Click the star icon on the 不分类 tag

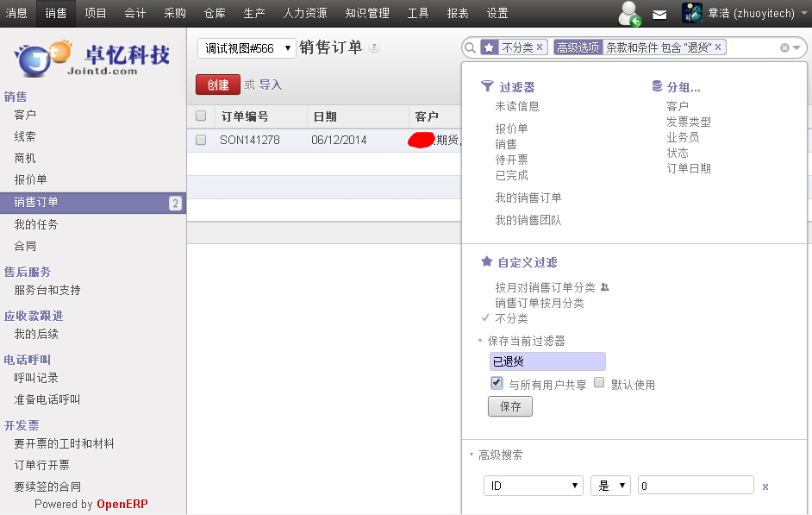(x=489, y=47)
